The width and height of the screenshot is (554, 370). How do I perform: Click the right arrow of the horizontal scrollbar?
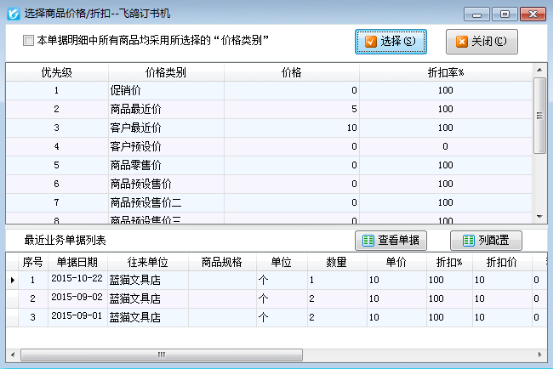point(540,354)
